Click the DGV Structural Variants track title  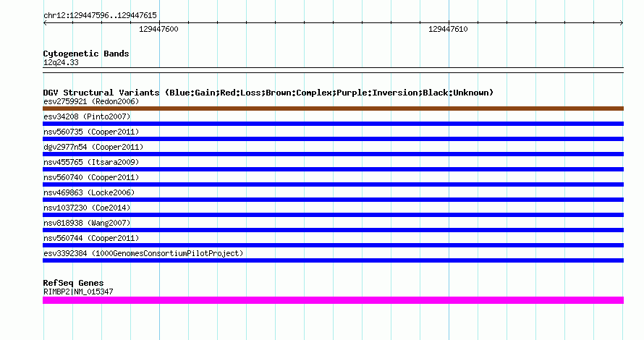[268, 93]
